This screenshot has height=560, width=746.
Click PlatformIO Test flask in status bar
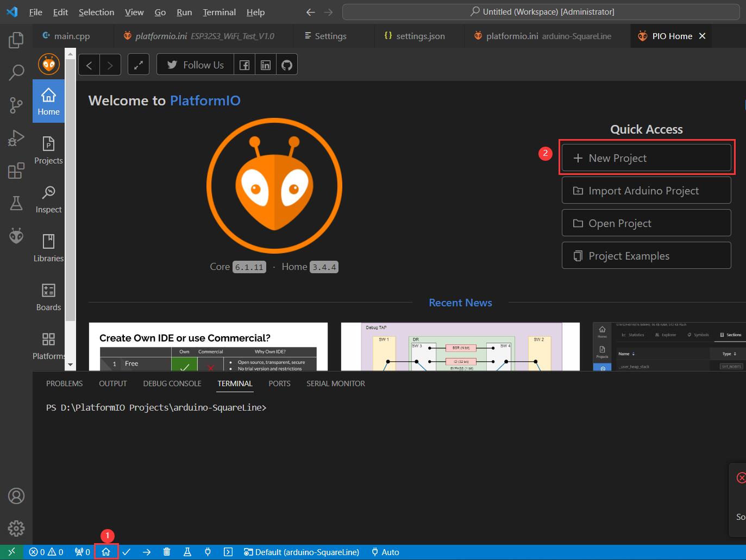click(187, 552)
